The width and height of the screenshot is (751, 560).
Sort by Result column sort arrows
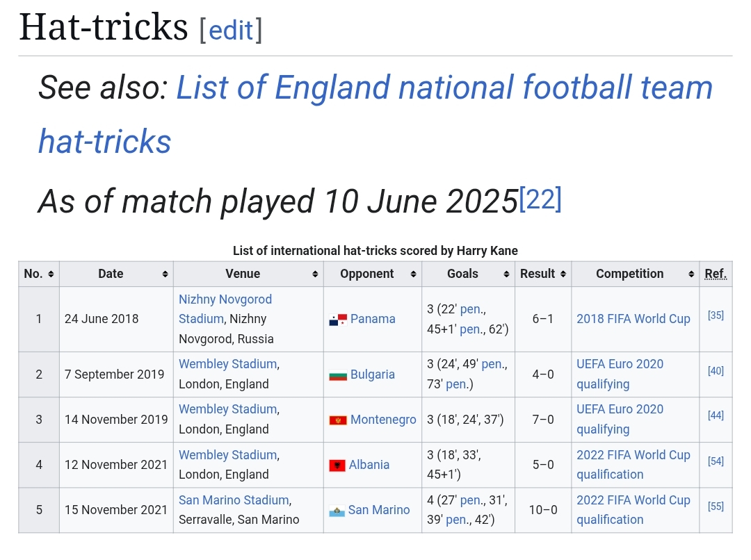coord(563,274)
